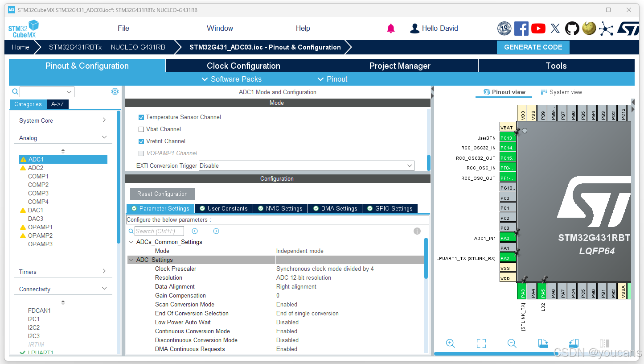
Task: Uncheck the Vrefint Channel checkbox
Action: click(x=141, y=141)
